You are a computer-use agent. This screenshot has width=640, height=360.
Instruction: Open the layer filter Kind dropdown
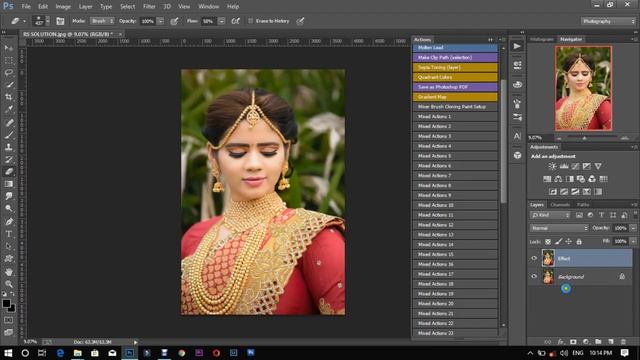[550, 215]
